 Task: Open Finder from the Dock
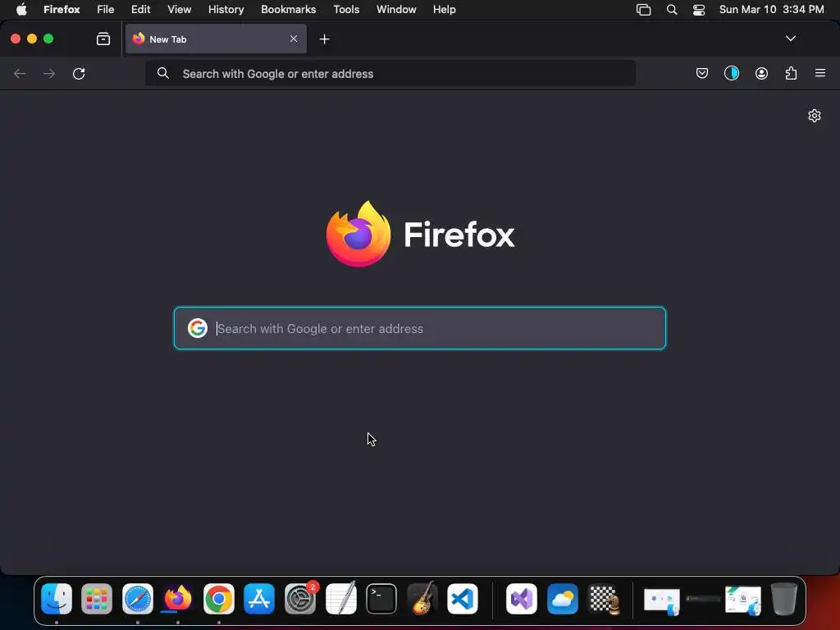(57, 598)
